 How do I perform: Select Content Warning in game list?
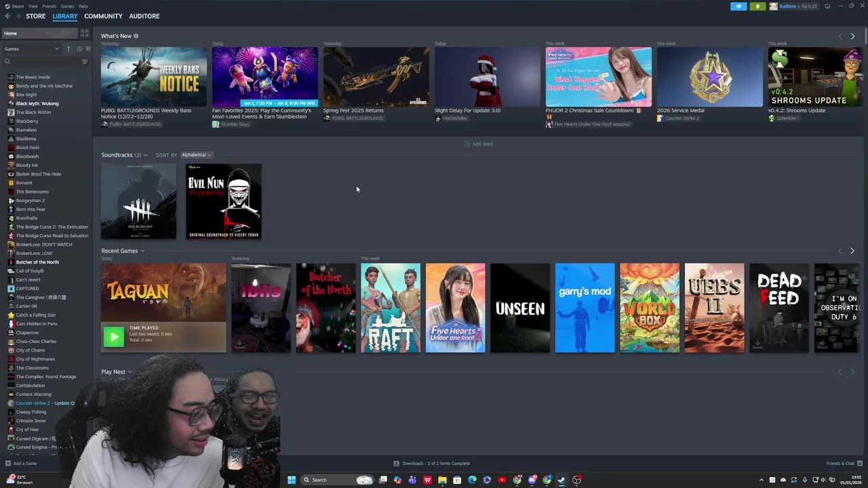[33, 394]
